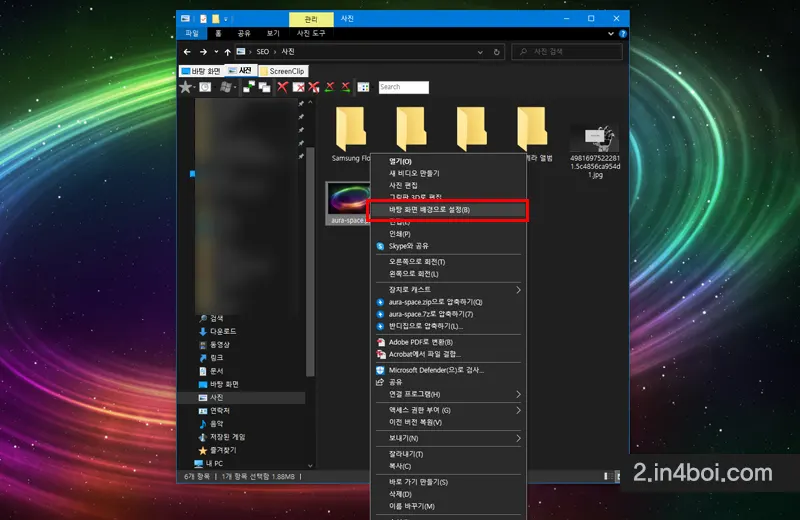Click red X with green right arrow icon

click(346, 87)
